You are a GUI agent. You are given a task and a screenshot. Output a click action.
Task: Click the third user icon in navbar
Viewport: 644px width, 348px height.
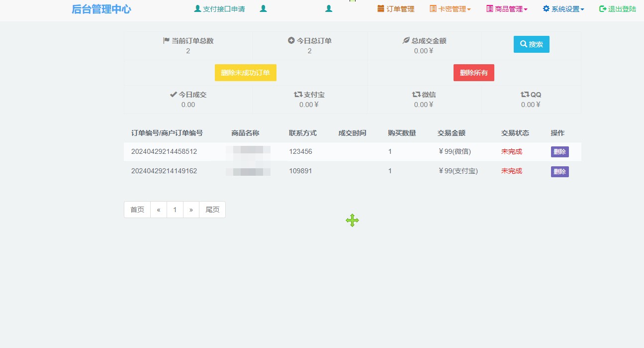pyautogui.click(x=329, y=9)
